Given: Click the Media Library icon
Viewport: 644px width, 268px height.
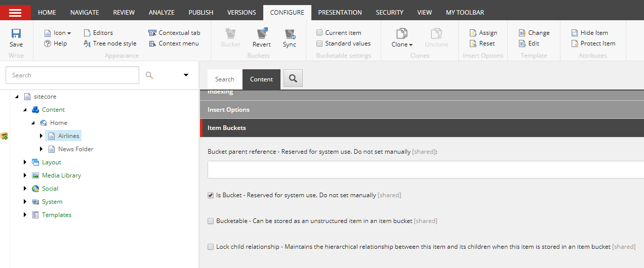Looking at the screenshot, I should [35, 175].
